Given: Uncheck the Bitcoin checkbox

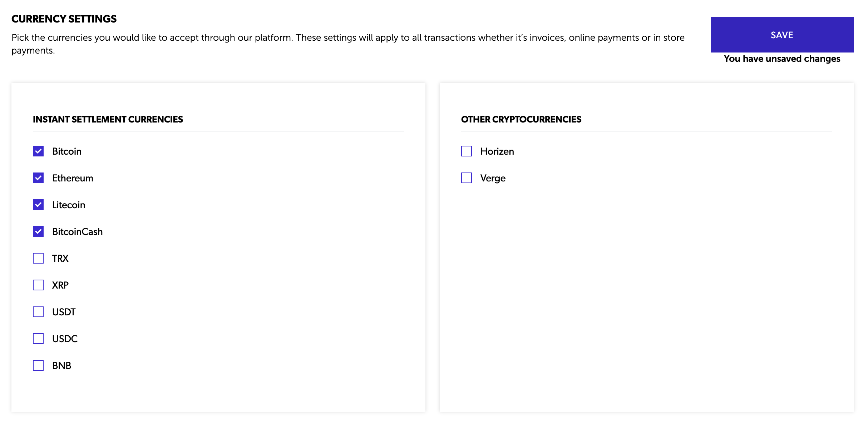Looking at the screenshot, I should 38,151.
